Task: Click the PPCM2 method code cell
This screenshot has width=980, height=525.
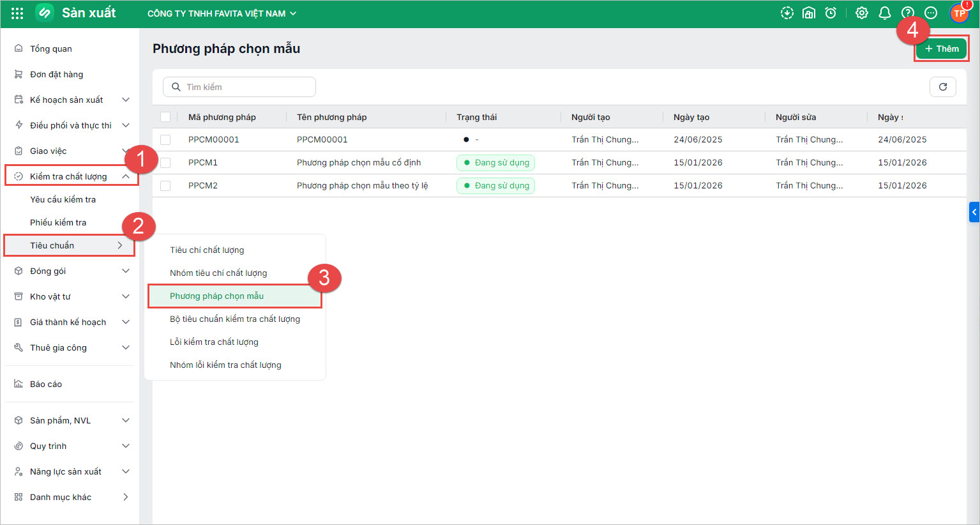Action: point(203,185)
